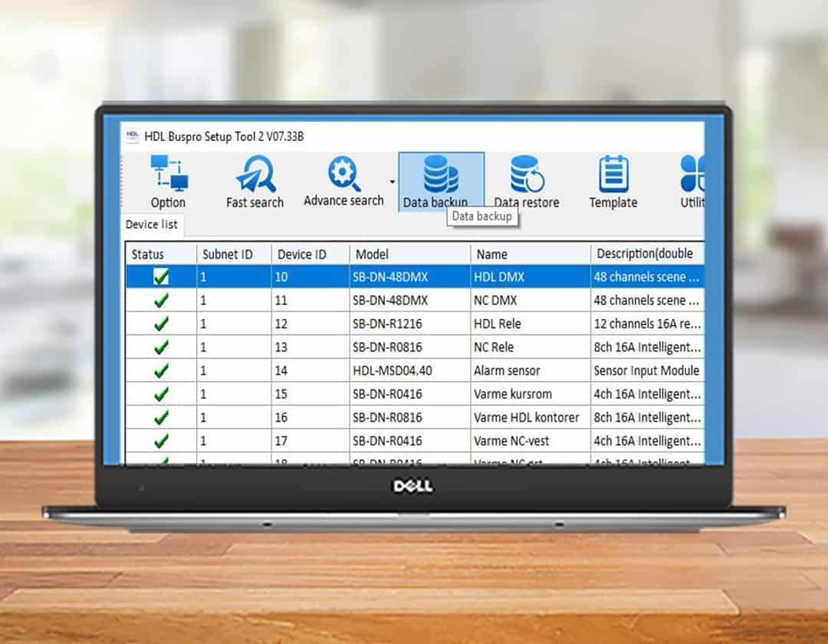
Task: Click model SB-DN-48DMX in the NC DMX row
Action: pos(409,301)
